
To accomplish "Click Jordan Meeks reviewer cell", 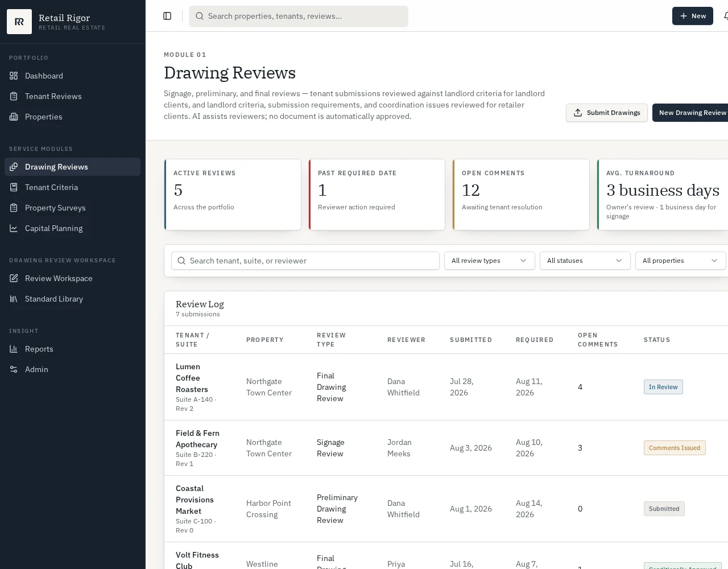I will pos(399,448).
